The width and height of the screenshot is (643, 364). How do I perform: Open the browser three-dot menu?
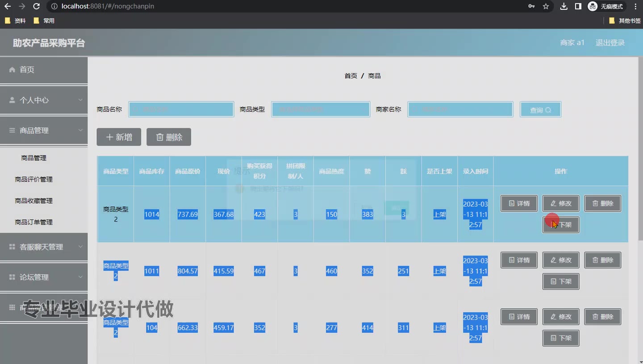click(635, 6)
